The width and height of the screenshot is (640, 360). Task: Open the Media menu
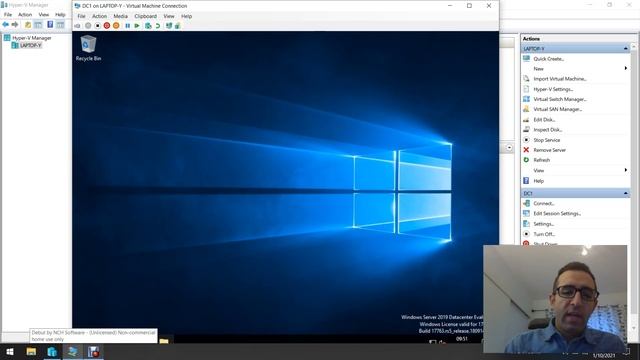click(x=120, y=16)
